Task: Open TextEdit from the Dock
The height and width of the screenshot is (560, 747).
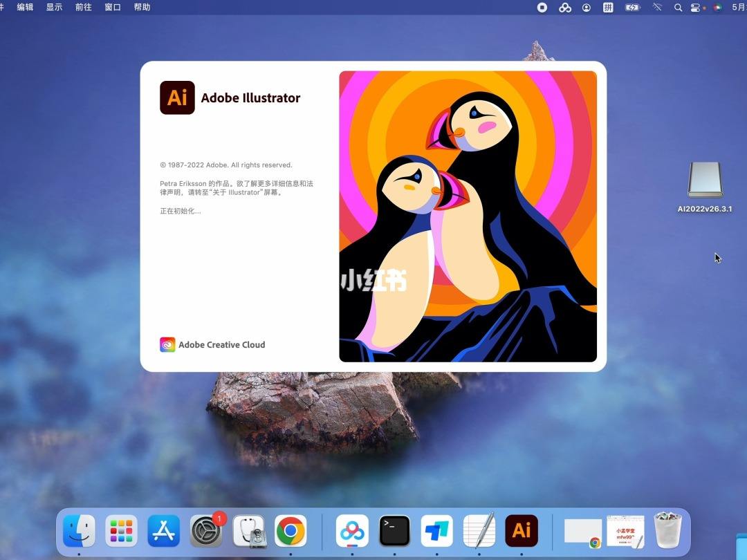Action: [479, 530]
